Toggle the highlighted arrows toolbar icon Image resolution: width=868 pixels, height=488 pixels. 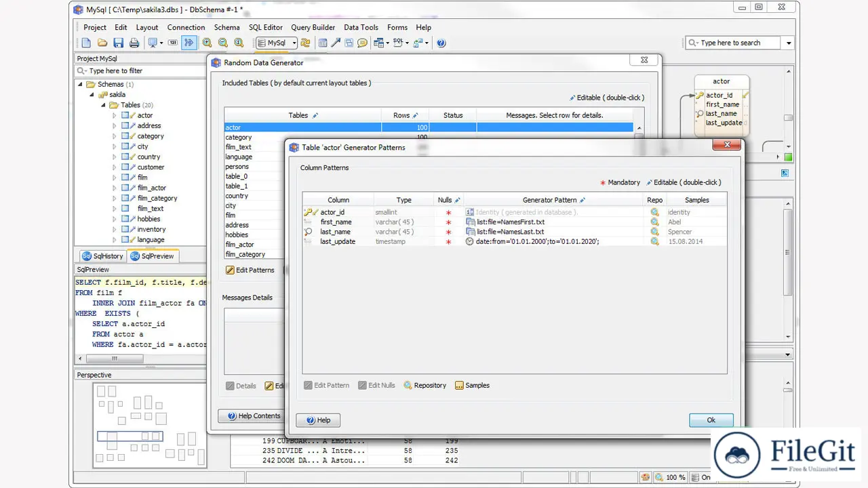[x=189, y=43]
